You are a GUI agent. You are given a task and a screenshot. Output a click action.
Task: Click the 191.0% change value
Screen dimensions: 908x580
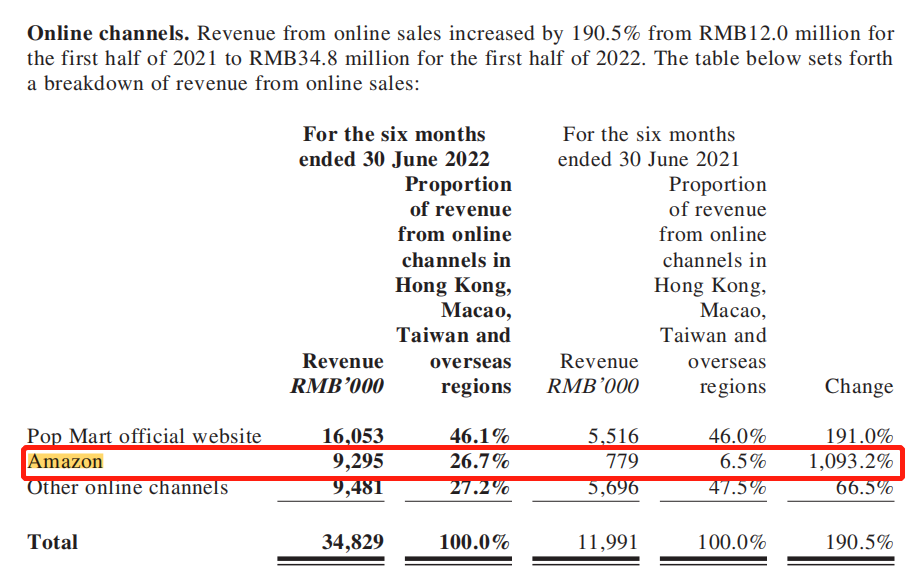859,436
